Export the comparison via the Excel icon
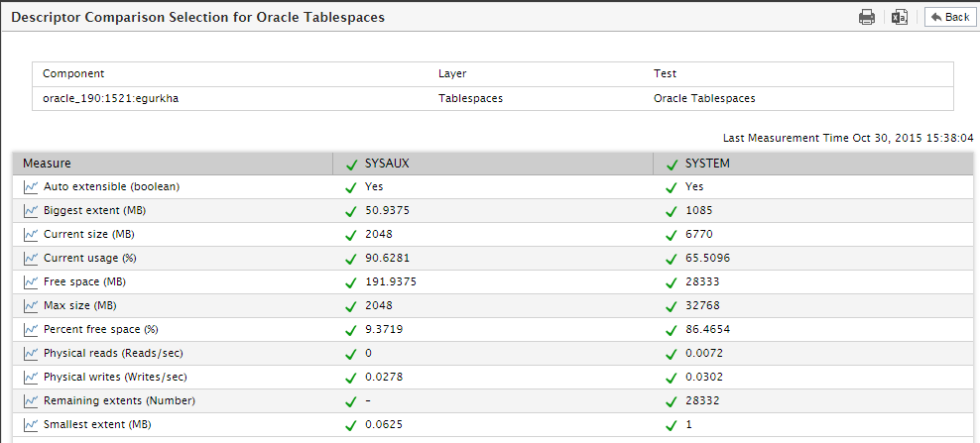980x443 pixels. tap(900, 17)
